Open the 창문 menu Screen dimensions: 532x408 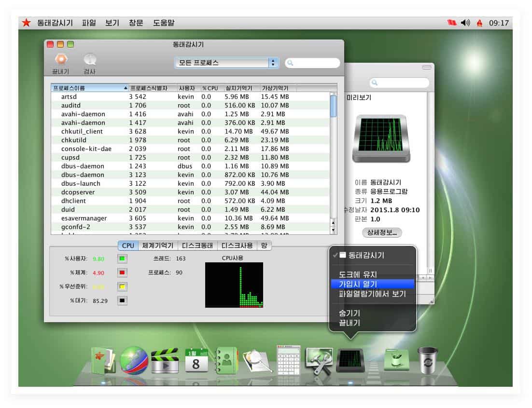click(136, 23)
